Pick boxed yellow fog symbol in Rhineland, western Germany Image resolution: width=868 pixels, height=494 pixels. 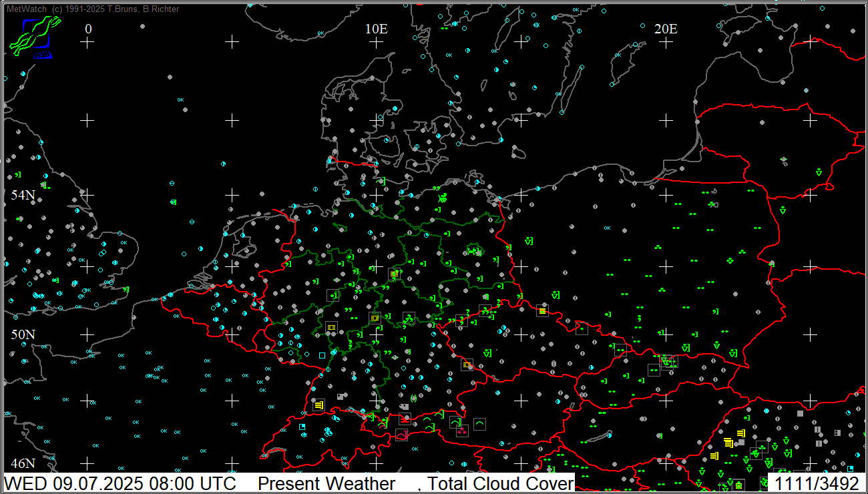pos(331,328)
